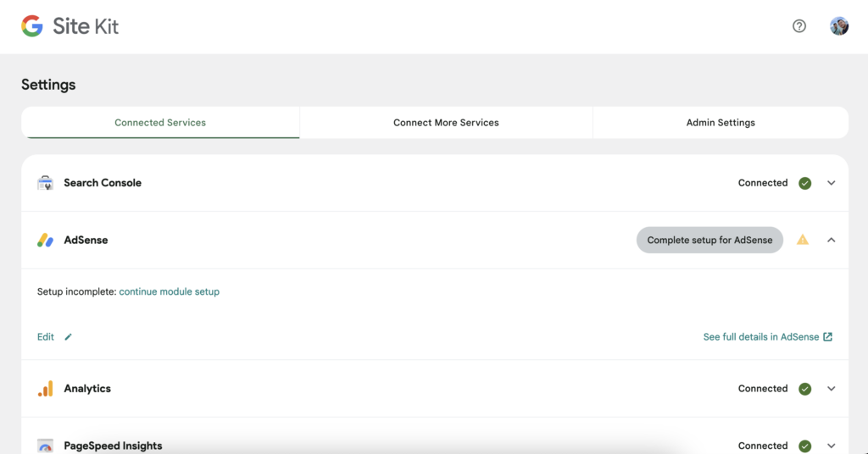Click the Search Console service icon

[x=45, y=183]
